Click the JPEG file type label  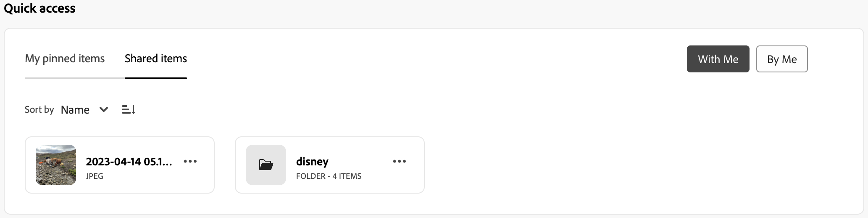(x=95, y=176)
